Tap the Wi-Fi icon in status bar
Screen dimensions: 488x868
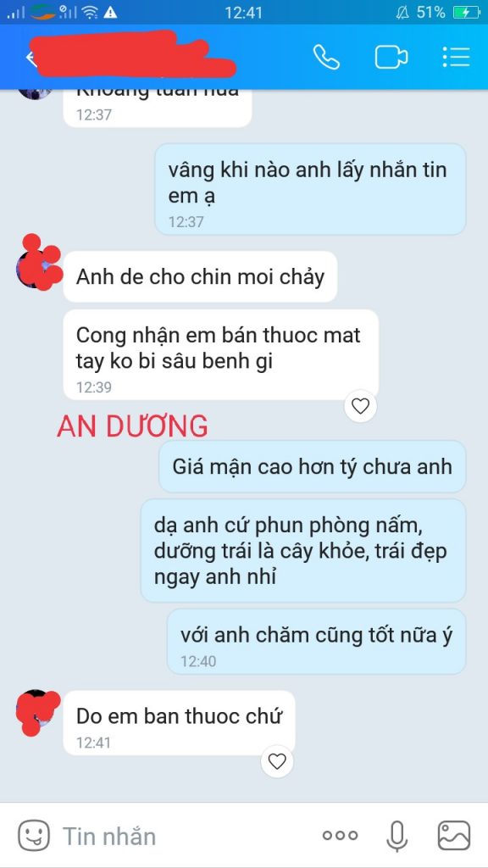coord(89,12)
